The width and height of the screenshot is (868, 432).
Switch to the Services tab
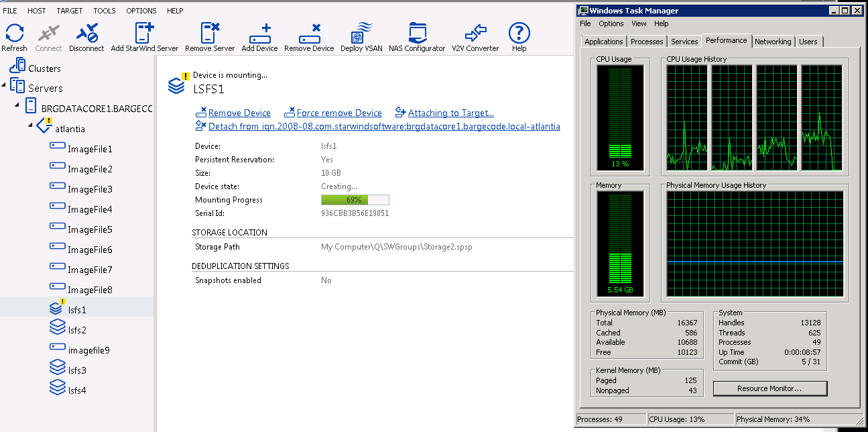(684, 42)
